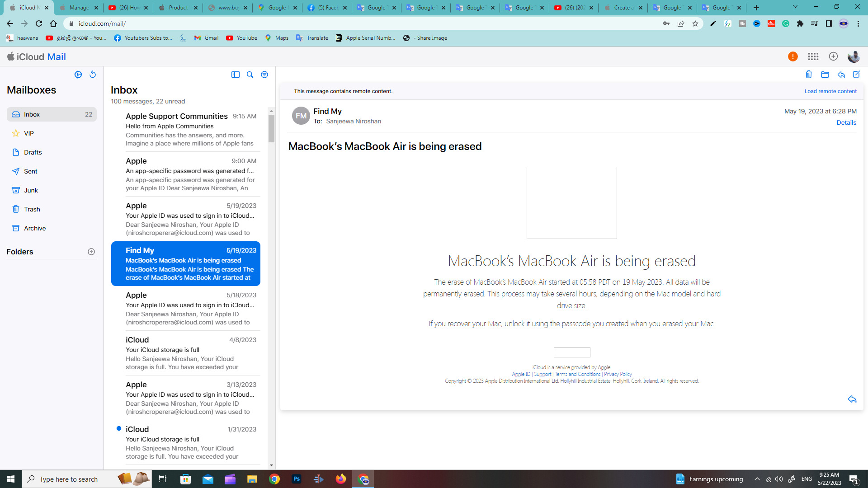Toggle the mailbox sidebar panel icon
This screenshot has height=488, width=868.
coord(236,75)
